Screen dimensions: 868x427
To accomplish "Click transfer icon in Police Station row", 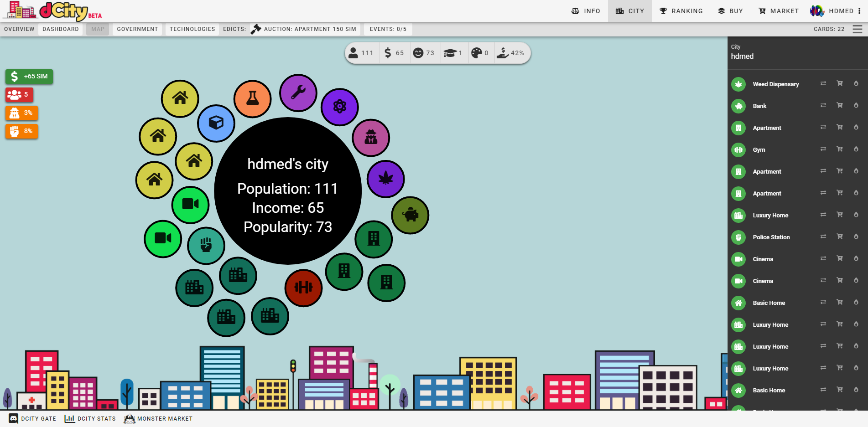I will coord(823,237).
